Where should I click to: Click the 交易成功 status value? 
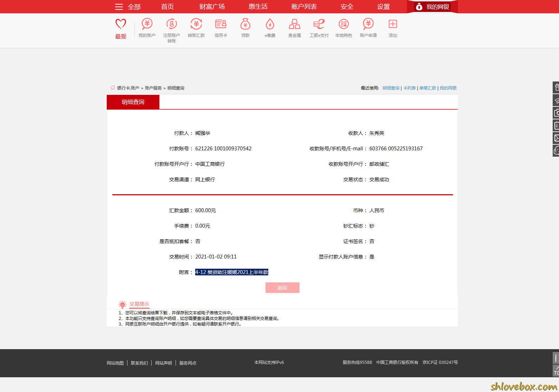point(379,179)
